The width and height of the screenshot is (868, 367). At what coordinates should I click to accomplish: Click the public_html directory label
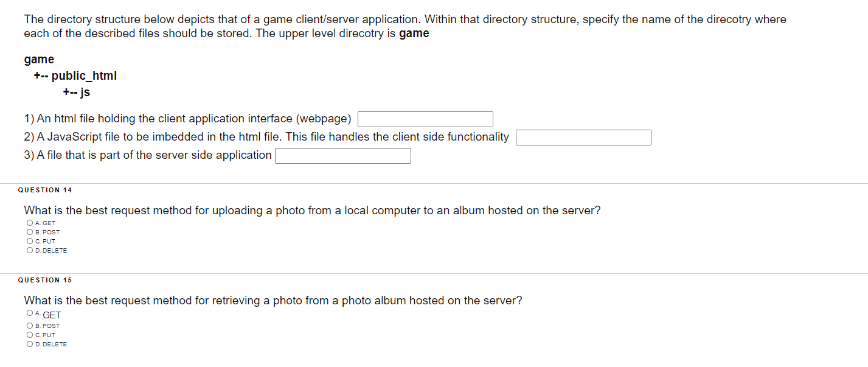tap(84, 75)
